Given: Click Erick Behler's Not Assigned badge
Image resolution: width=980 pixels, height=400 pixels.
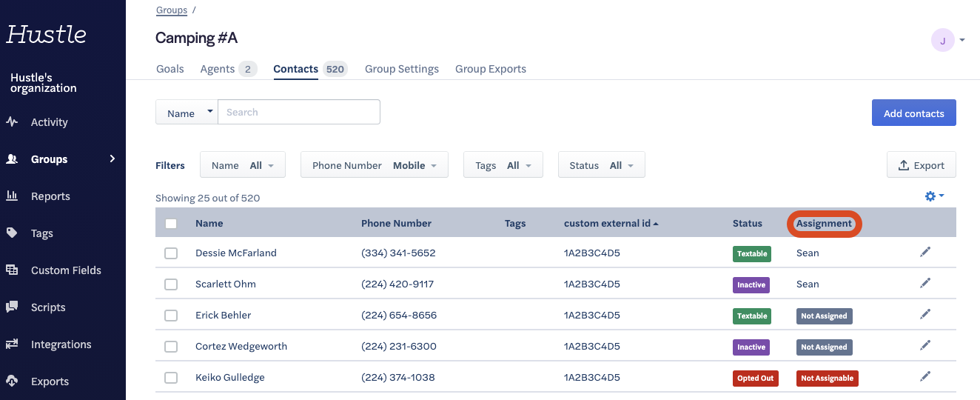Looking at the screenshot, I should click(x=825, y=316).
